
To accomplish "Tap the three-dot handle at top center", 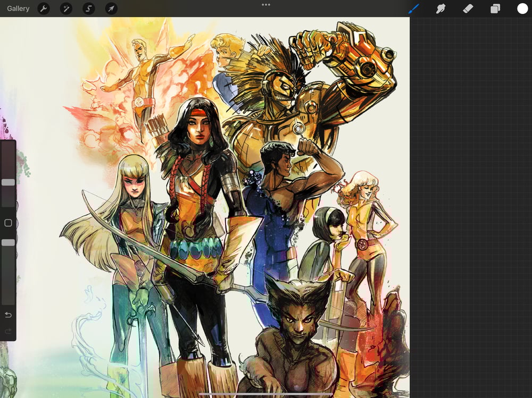I will click(x=265, y=5).
